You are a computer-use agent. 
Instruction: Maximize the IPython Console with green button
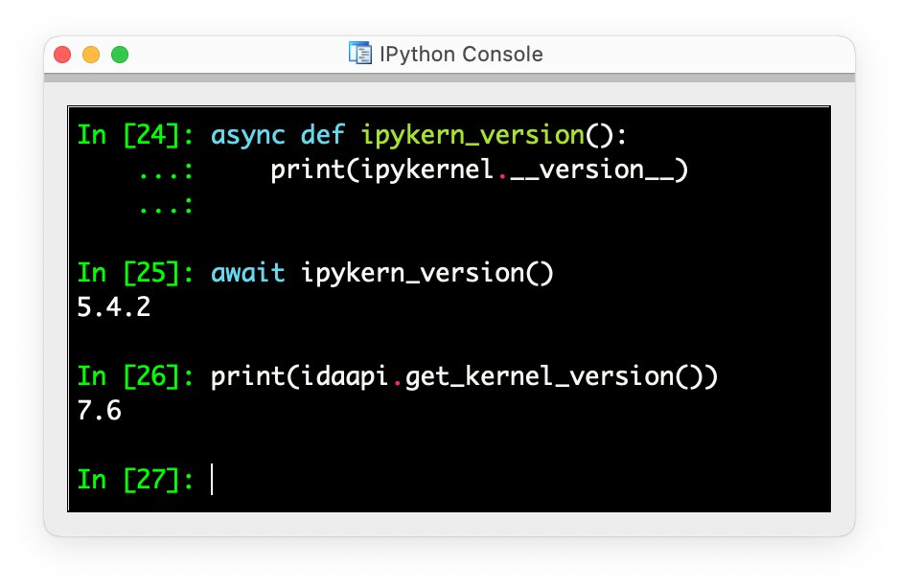click(x=120, y=55)
